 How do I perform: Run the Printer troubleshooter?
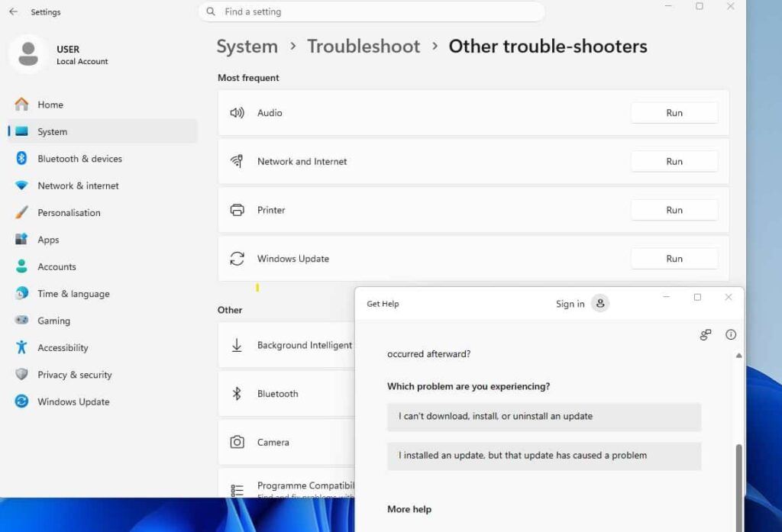click(x=674, y=210)
